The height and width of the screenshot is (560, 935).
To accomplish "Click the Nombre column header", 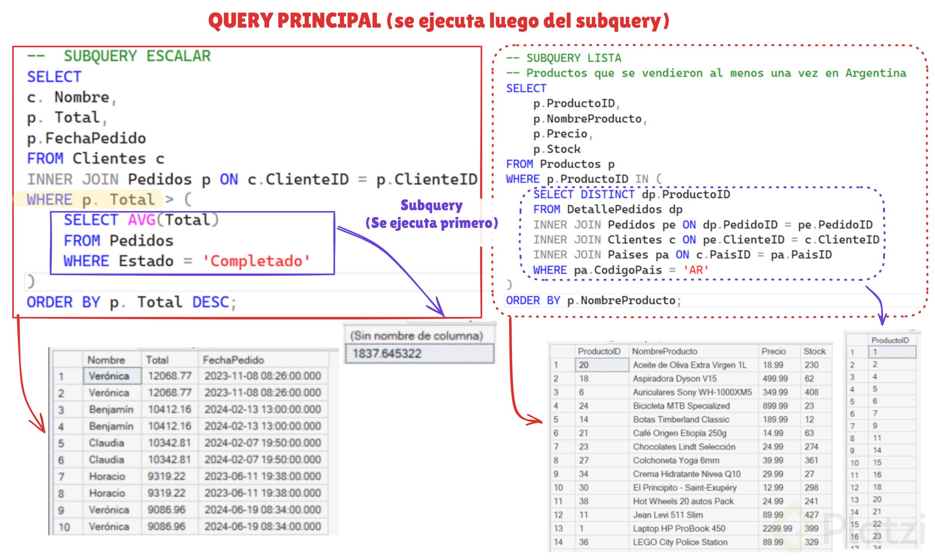I will (106, 360).
